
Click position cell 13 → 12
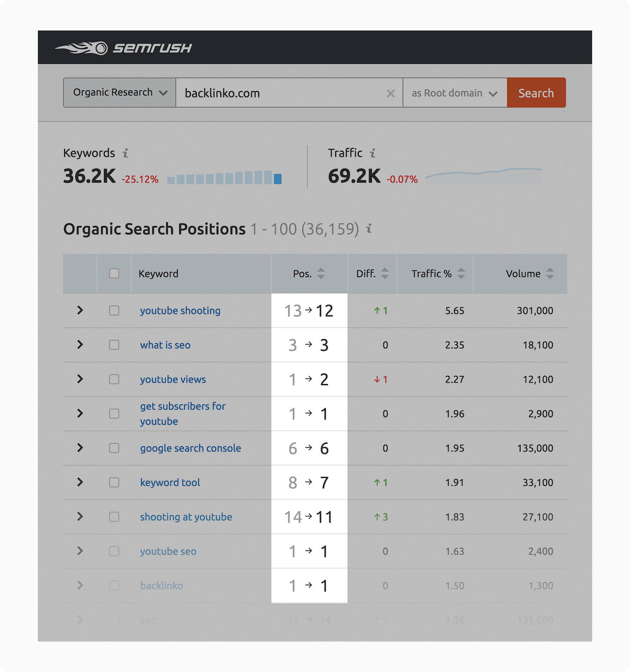309,311
